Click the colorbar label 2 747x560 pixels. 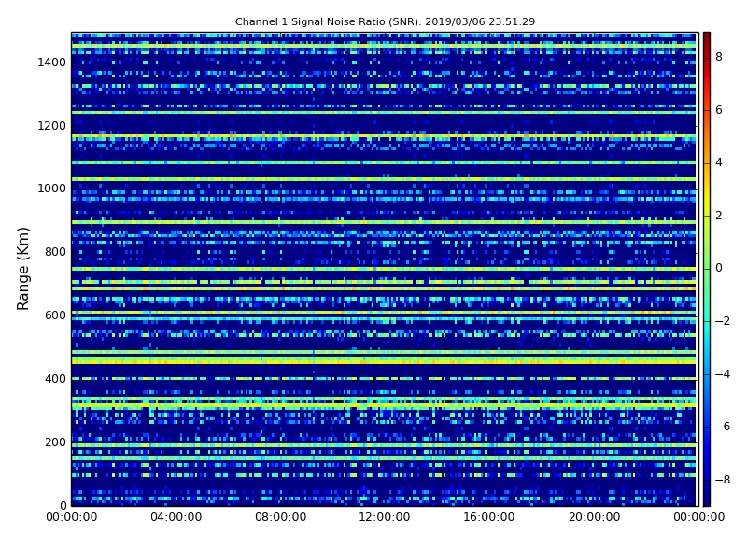719,216
